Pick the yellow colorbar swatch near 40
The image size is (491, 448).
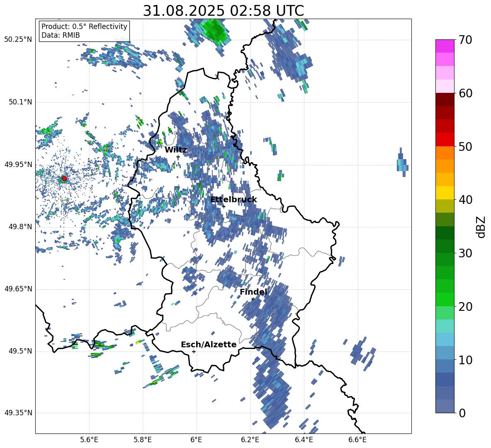[x=445, y=193]
